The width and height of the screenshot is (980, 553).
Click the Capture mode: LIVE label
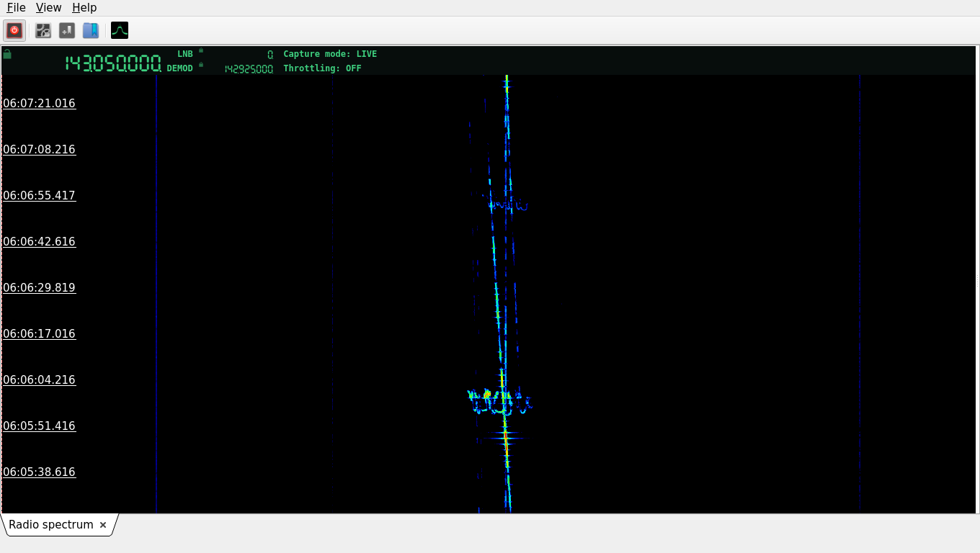[x=330, y=54]
